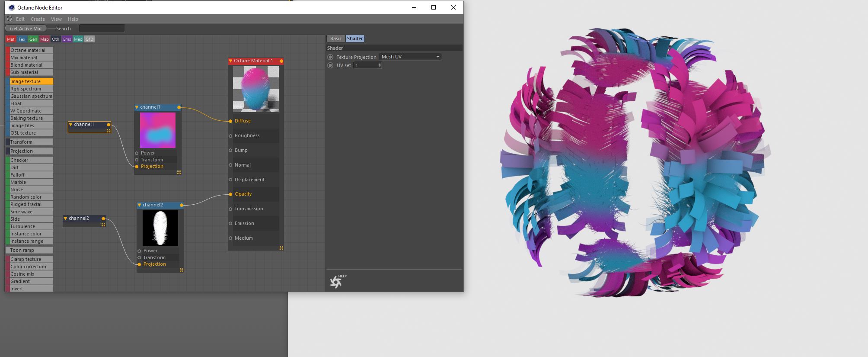The image size is (868, 357).
Task: Toggle the Texture Projection animation dot
Action: click(x=331, y=57)
